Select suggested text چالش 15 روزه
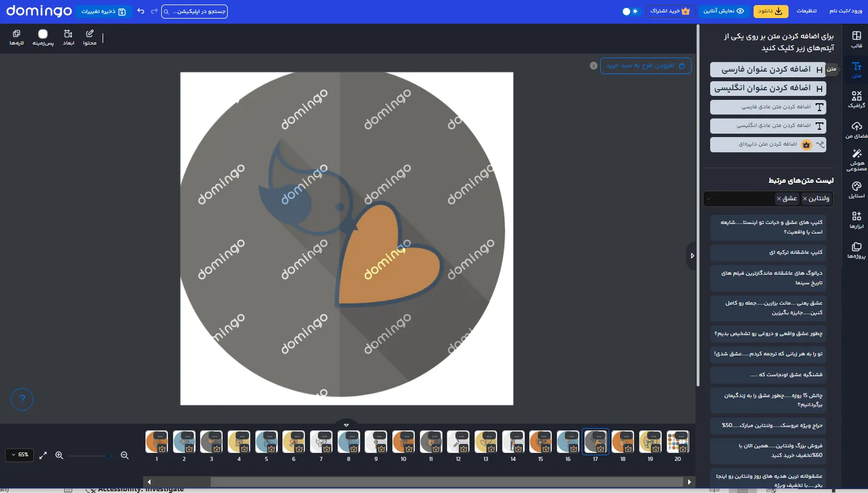Screen dimensions: 868x493 (768, 400)
